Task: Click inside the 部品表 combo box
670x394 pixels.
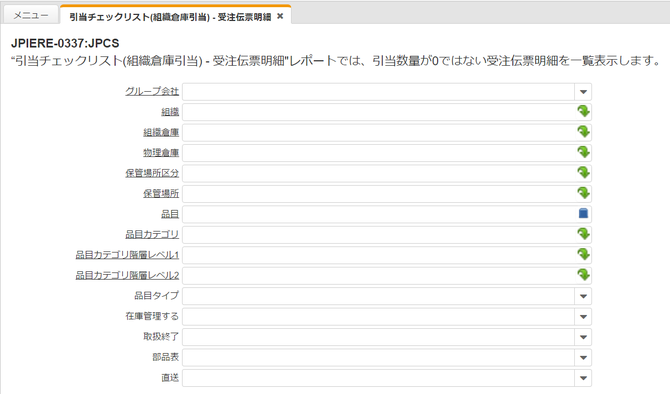Action: [379, 358]
